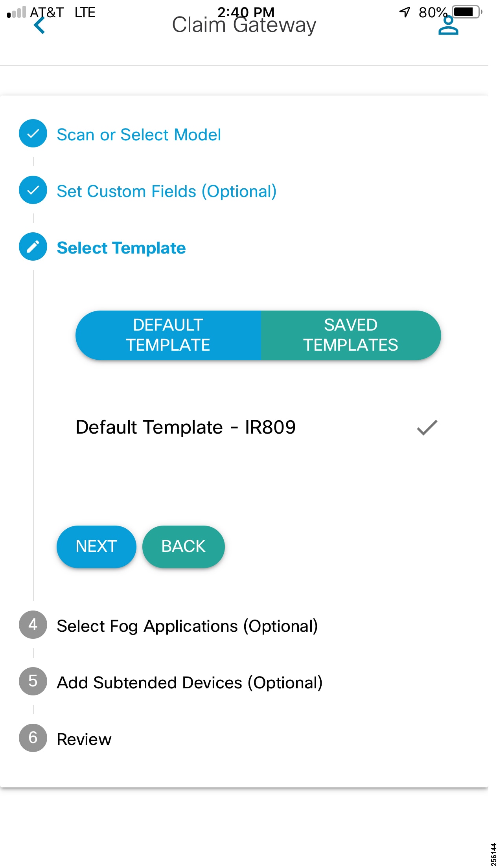Viewport: 497px width, 868px height.
Task: Tap the step 4 number circle
Action: point(33,625)
